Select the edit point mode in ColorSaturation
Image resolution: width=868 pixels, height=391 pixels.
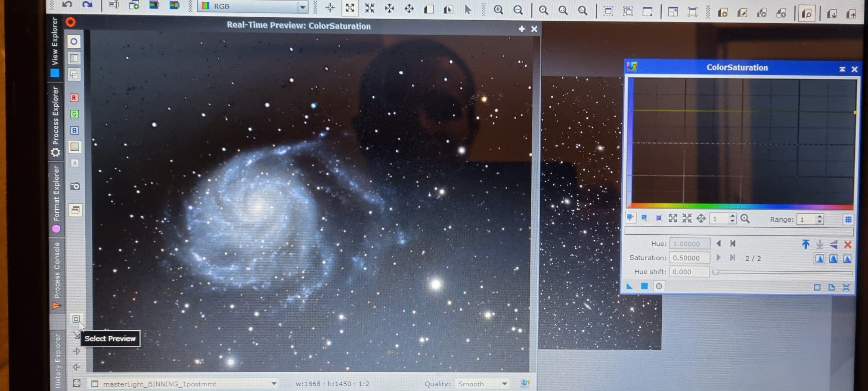pyautogui.click(x=630, y=217)
